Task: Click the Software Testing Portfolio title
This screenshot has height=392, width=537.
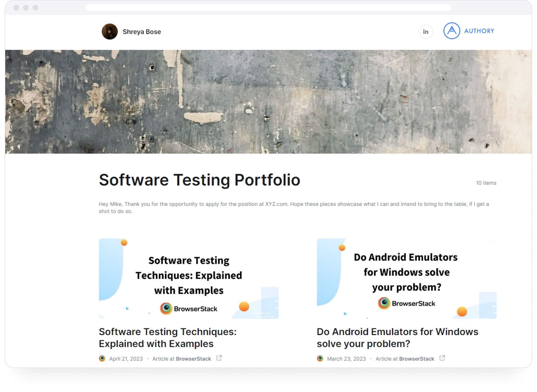Action: 199,180
